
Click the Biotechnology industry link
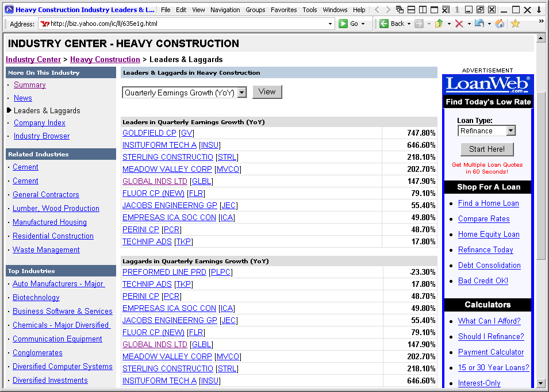tap(36, 297)
